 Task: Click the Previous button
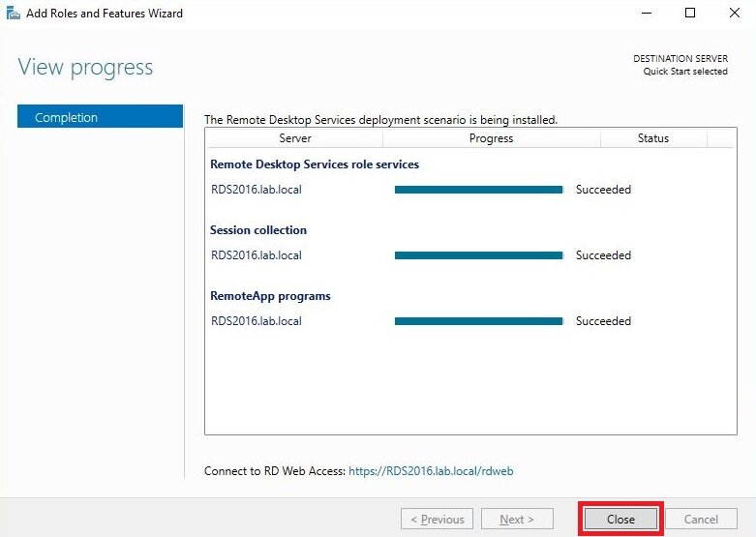pos(437,520)
